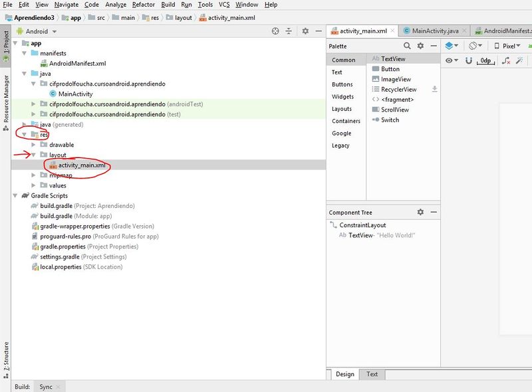Screen dimensions: 532x392
Task: Open Palette settings gear
Action: click(x=420, y=46)
